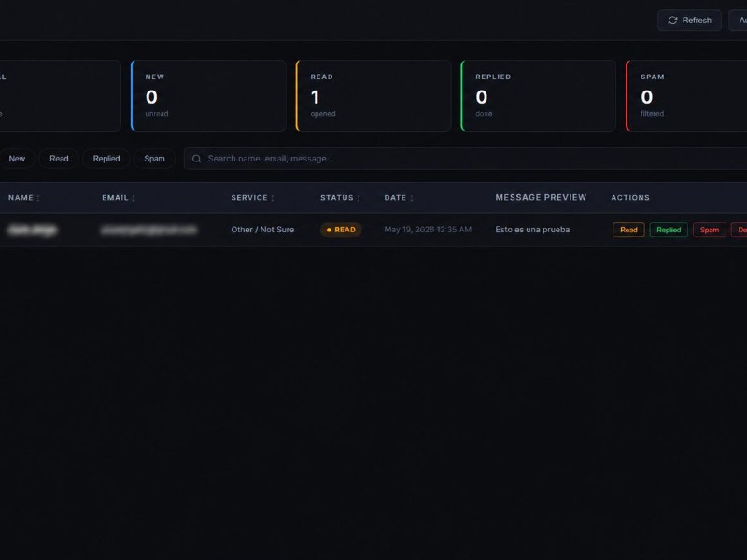Click the blurred sender email cell
Viewport: 747px width, 560px height.
click(x=148, y=230)
